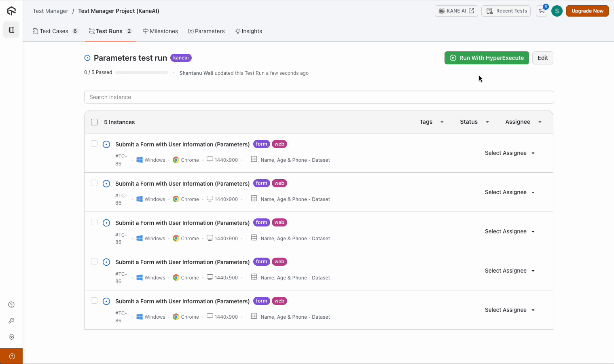
Task: Click the Edit button
Action: pos(542,58)
